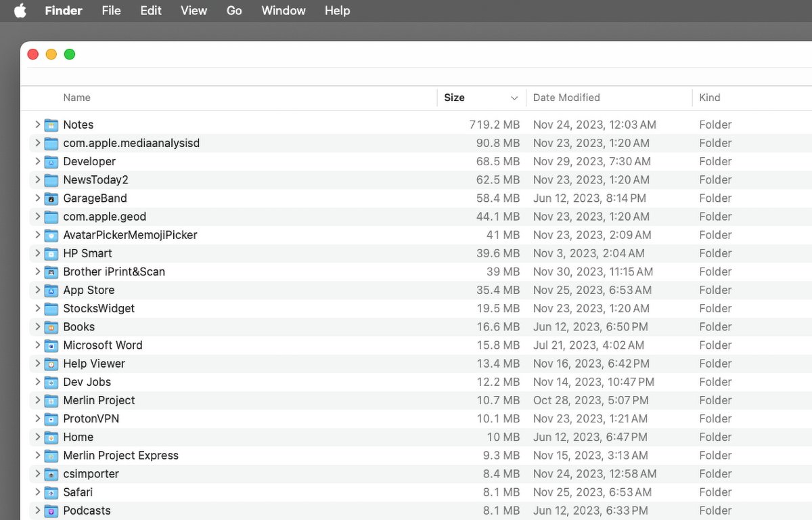Open the Go menu
The width and height of the screenshot is (812, 520).
click(x=234, y=11)
